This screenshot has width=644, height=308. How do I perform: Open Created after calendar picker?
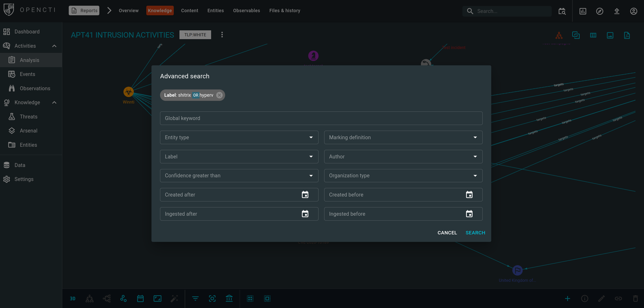coord(305,195)
